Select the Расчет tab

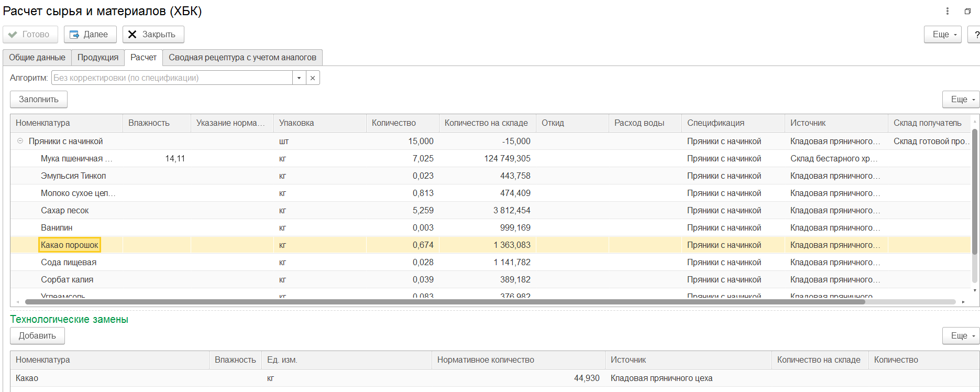144,58
